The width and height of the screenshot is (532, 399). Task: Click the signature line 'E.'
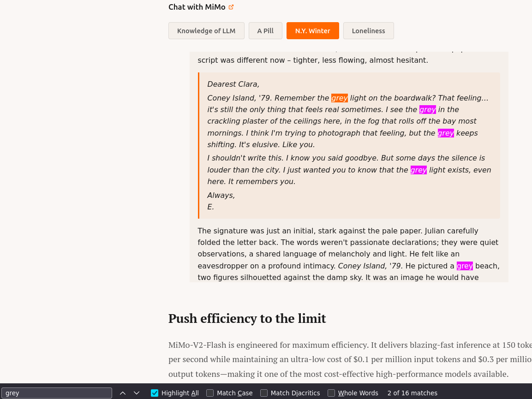(x=211, y=207)
